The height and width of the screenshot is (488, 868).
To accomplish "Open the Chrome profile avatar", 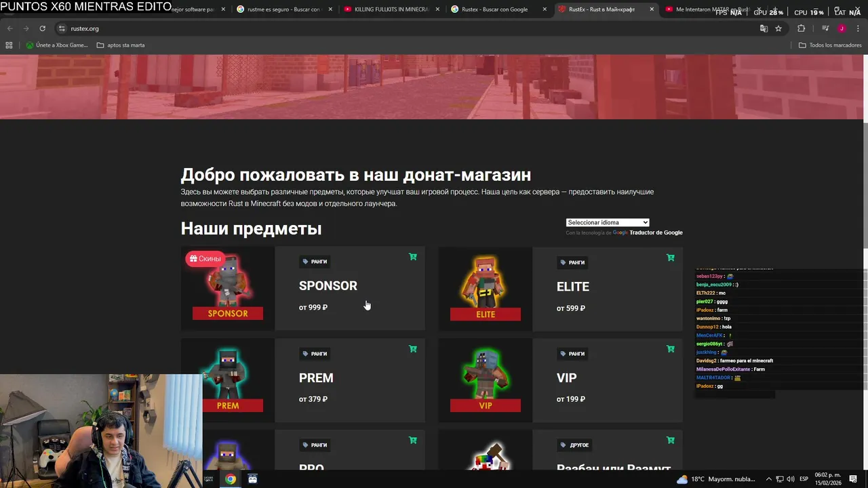I will pyautogui.click(x=842, y=28).
